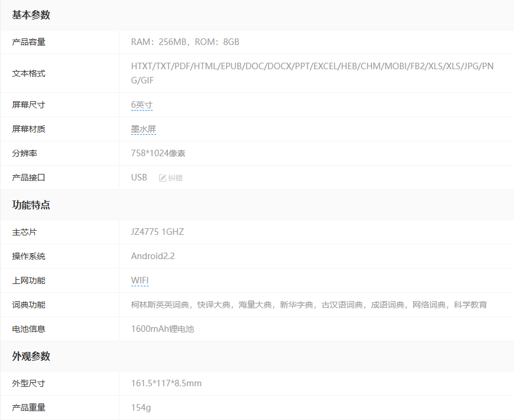Open the 墨水屏 screen material link
Screen dimensions: 514x420
click(144, 129)
